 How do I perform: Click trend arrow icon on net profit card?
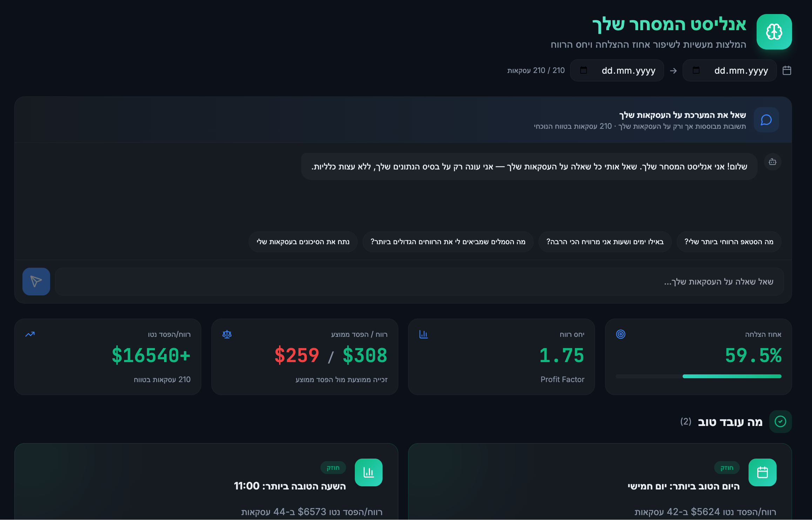click(30, 334)
